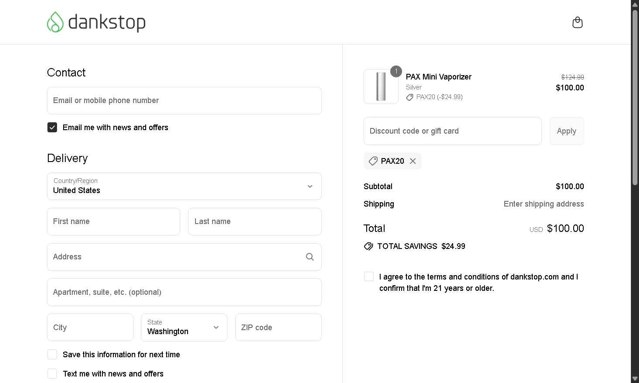This screenshot has width=639, height=383.
Task: Click the struck-through $124.99 price
Action: tap(573, 77)
